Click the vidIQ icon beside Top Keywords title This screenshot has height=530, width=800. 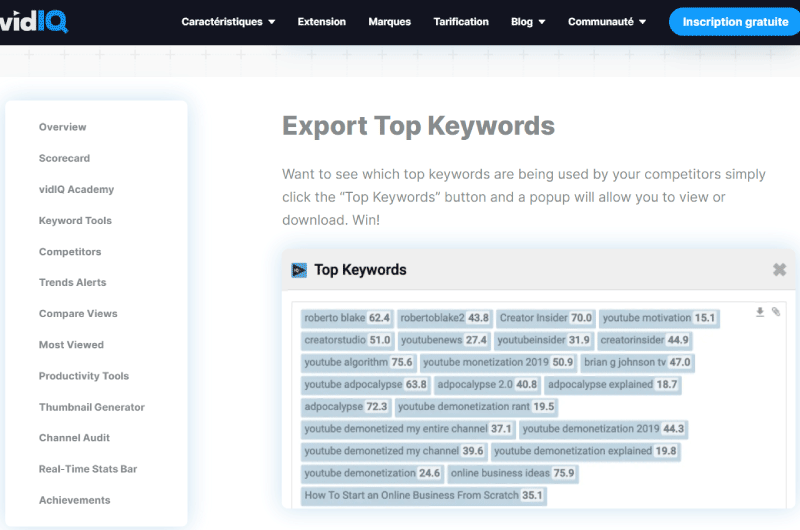click(299, 270)
